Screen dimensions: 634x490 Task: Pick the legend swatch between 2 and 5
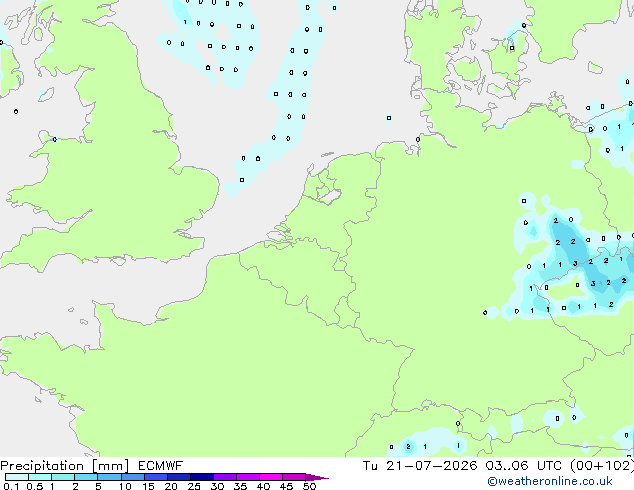coord(86,477)
